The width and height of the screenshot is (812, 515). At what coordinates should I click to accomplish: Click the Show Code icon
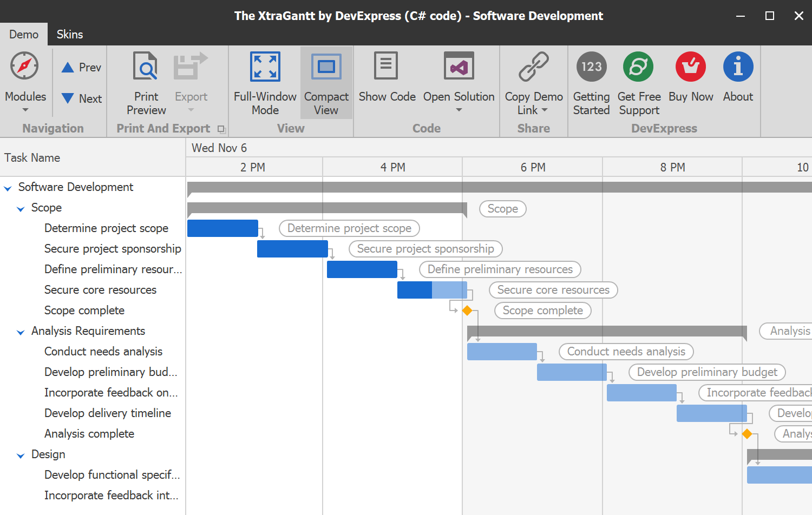coord(387,65)
